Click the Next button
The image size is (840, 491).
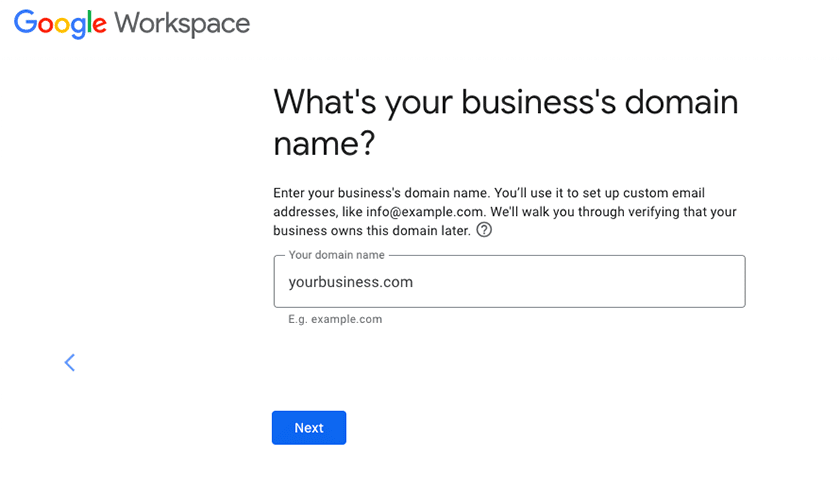click(309, 428)
